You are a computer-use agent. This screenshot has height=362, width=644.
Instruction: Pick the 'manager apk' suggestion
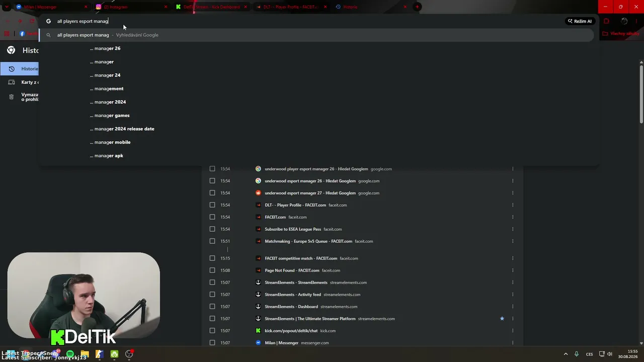pyautogui.click(x=318, y=156)
